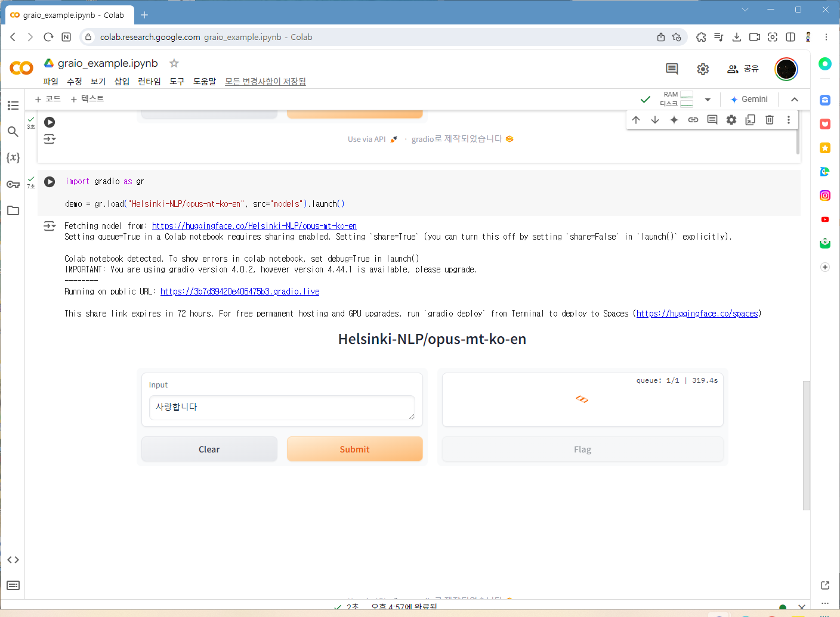The image size is (840, 617).
Task: Star the graio_example.ipynb notebook
Action: point(174,63)
